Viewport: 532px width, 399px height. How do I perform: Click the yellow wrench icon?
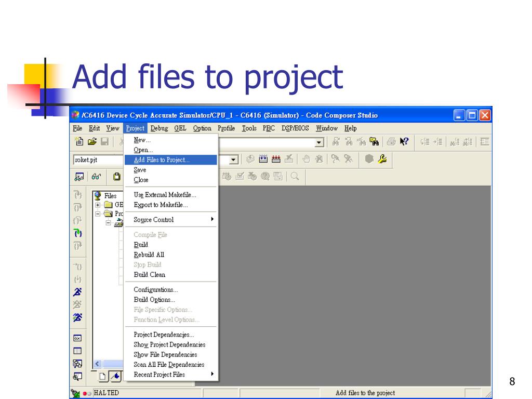382,159
